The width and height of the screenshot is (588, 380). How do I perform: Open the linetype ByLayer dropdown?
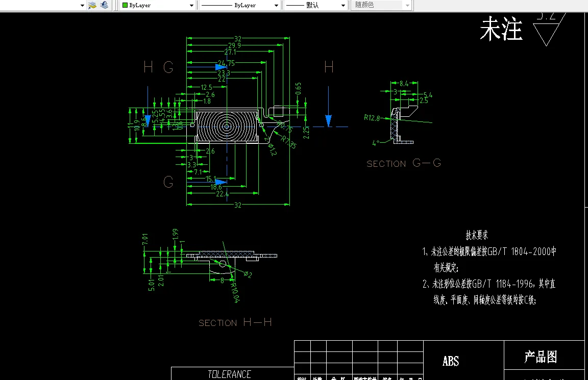(276, 5)
